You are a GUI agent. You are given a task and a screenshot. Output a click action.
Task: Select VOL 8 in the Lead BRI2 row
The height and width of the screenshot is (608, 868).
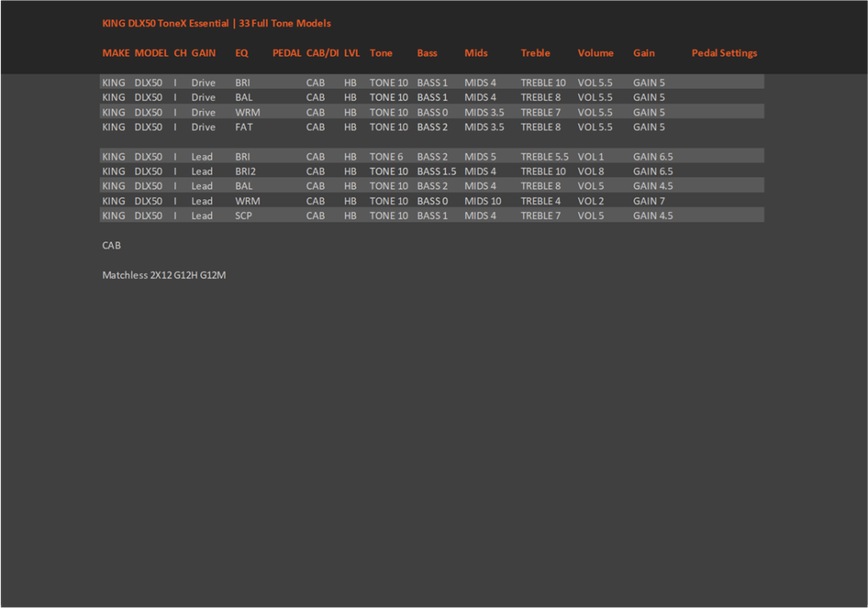point(591,171)
